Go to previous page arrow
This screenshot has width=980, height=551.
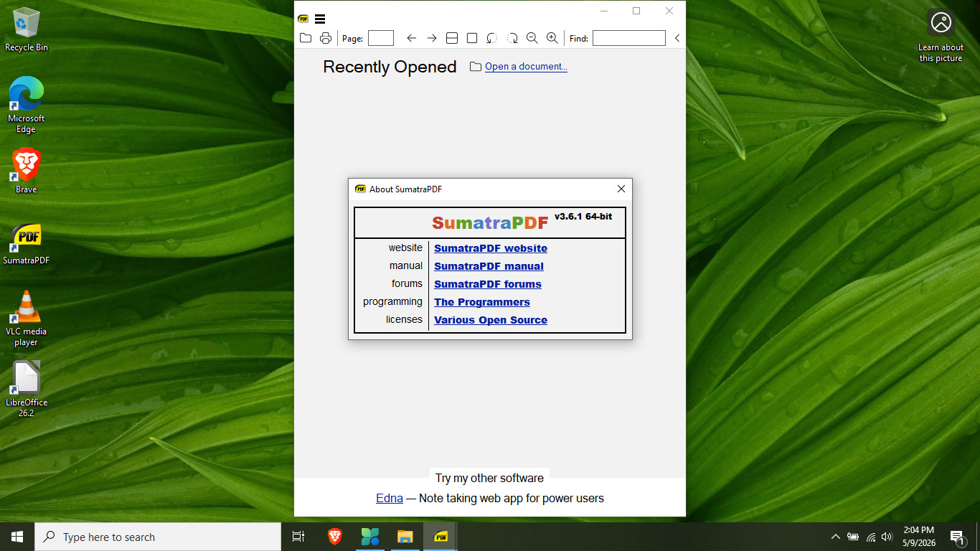point(411,38)
